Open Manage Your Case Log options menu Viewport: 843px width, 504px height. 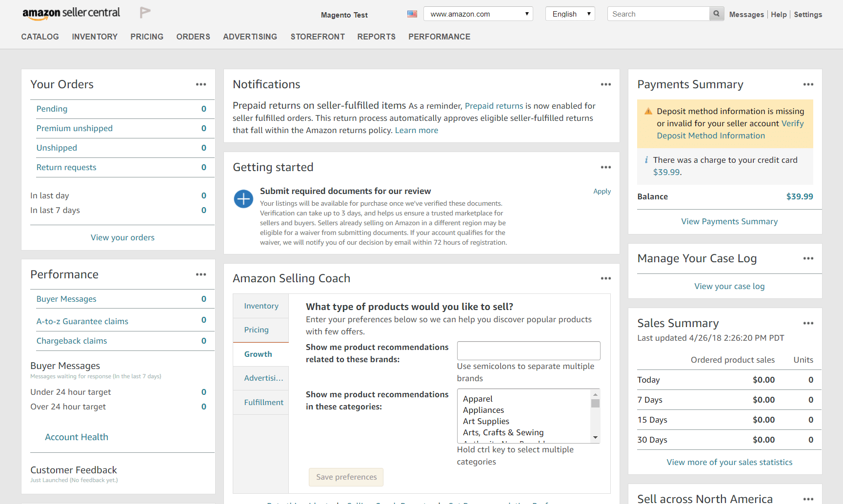(808, 258)
